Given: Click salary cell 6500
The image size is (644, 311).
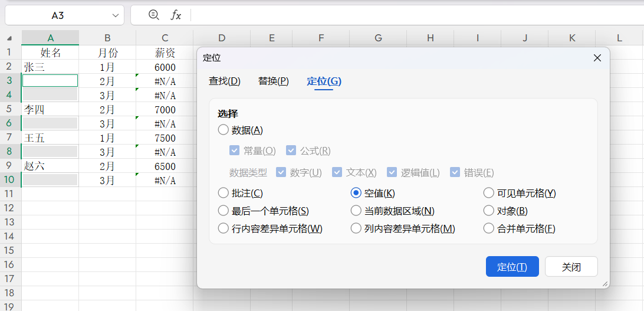Looking at the screenshot, I should click(x=165, y=166).
